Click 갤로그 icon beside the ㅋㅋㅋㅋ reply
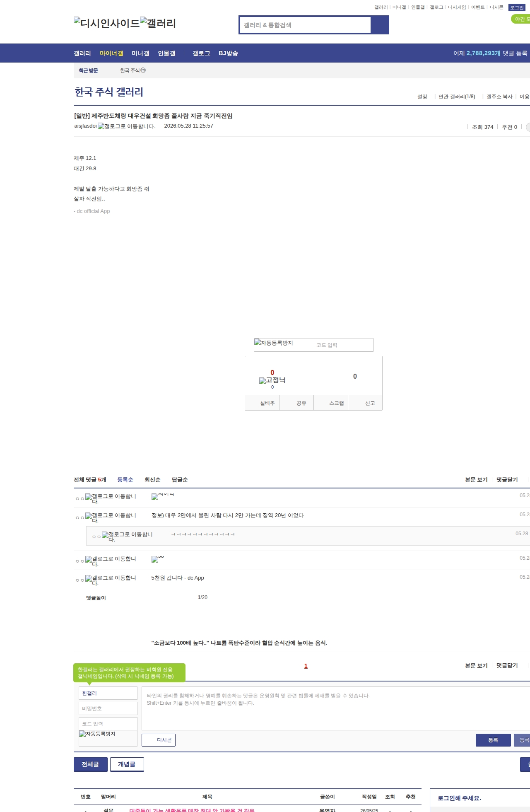Viewport: 530px width, 812px height. [127, 537]
